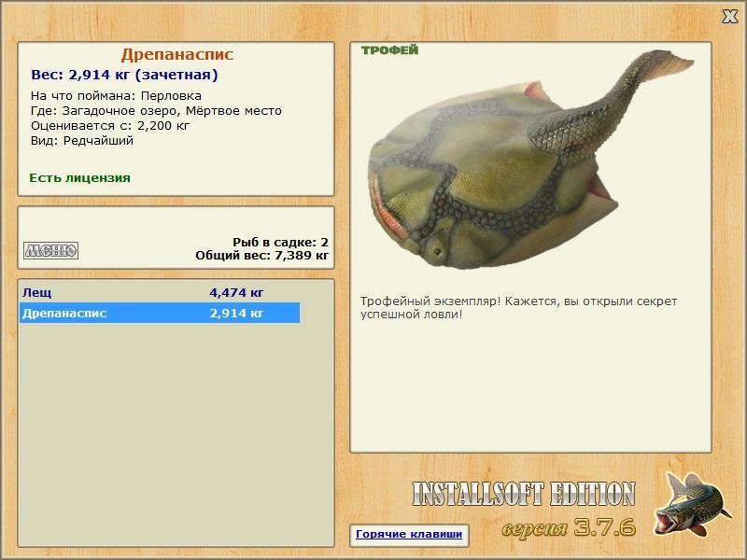Click the ТРОФЕЙ label
Screen dimensions: 747x560
pos(389,50)
